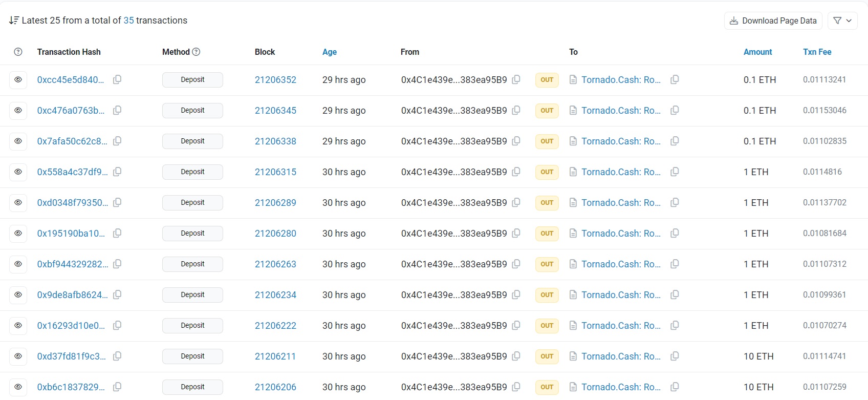Sort transactions using the latest-order icon

(x=14, y=20)
